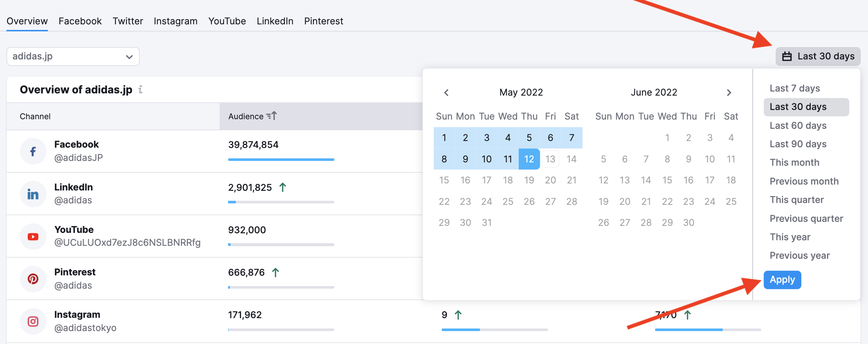
Task: Select Last 30 days preset in list
Action: (806, 107)
